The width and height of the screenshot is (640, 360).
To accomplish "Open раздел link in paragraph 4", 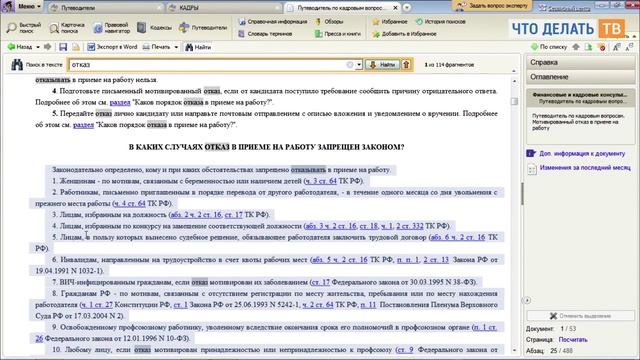I will point(120,102).
